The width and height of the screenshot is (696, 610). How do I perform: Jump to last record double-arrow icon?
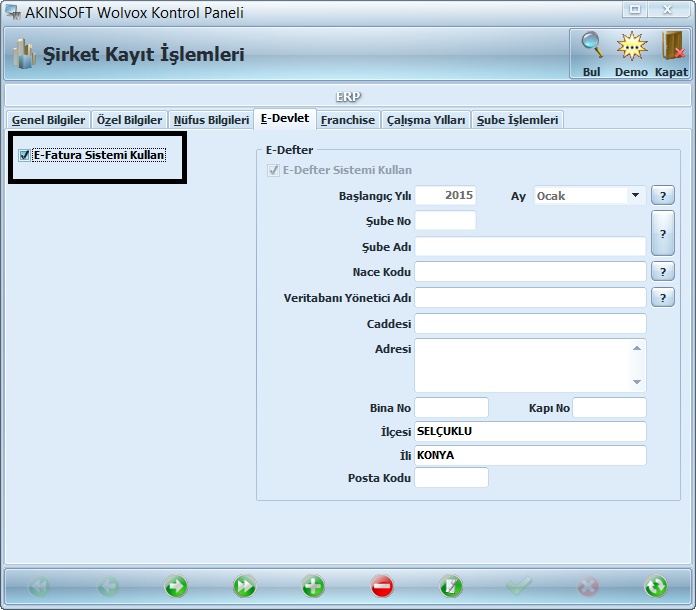(245, 586)
